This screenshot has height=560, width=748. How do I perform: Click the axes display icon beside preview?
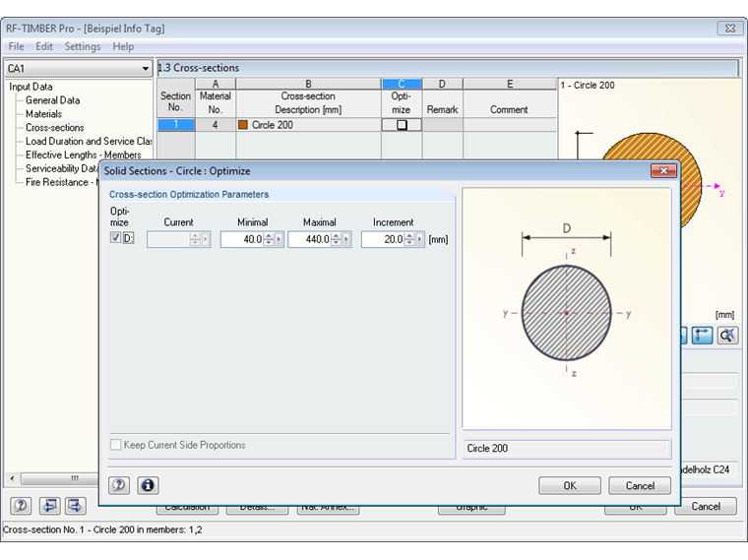click(x=702, y=336)
